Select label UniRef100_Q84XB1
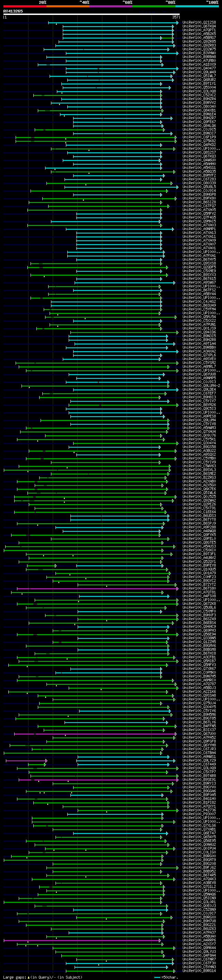Image resolution: width=222 pixels, height=980 pixels. point(199,111)
